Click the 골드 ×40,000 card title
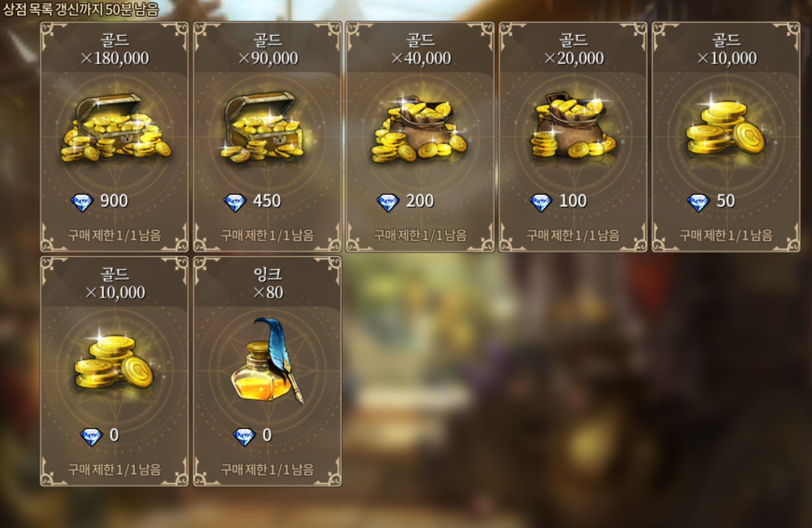 pos(421,49)
